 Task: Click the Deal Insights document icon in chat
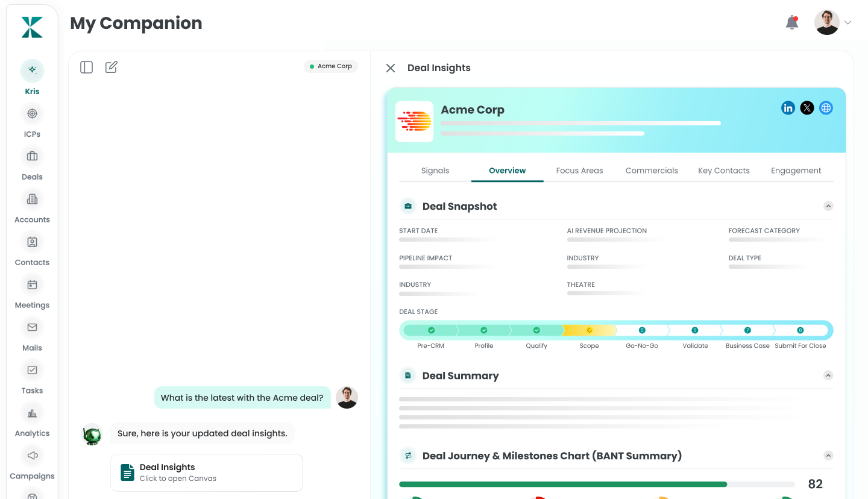tap(127, 472)
